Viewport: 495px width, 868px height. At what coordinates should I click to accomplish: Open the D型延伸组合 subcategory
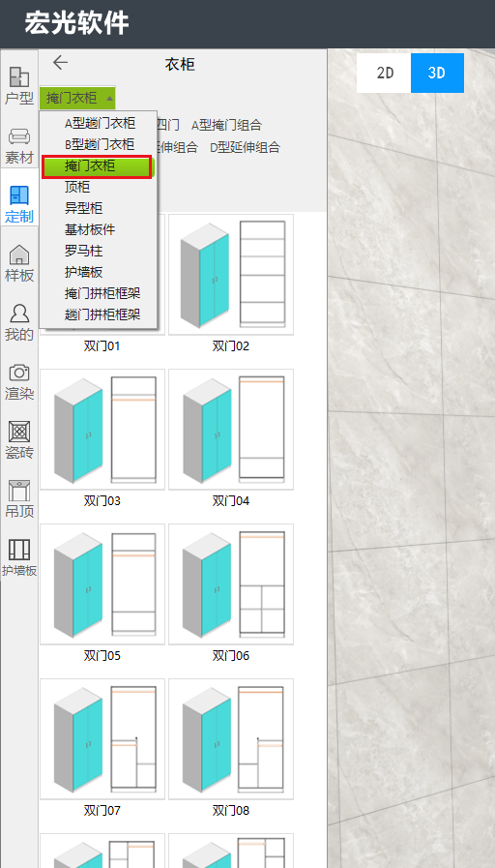(245, 147)
